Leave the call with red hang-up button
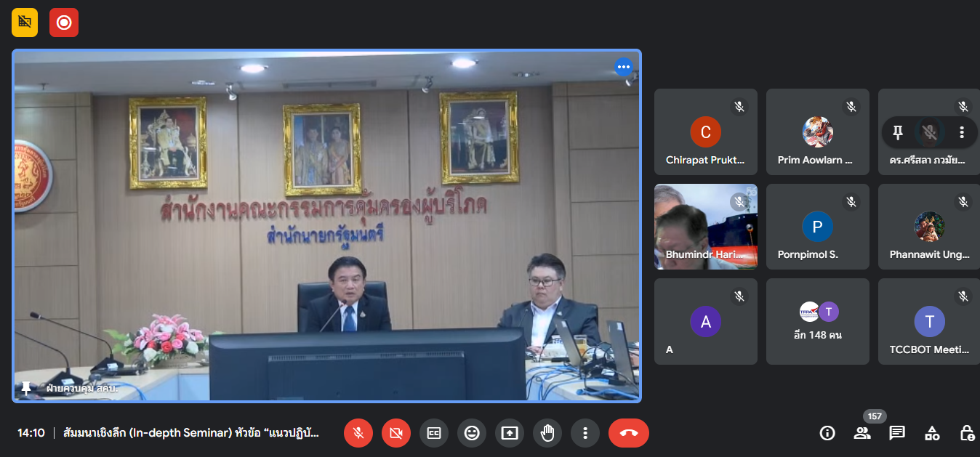The width and height of the screenshot is (980, 457). point(629,433)
